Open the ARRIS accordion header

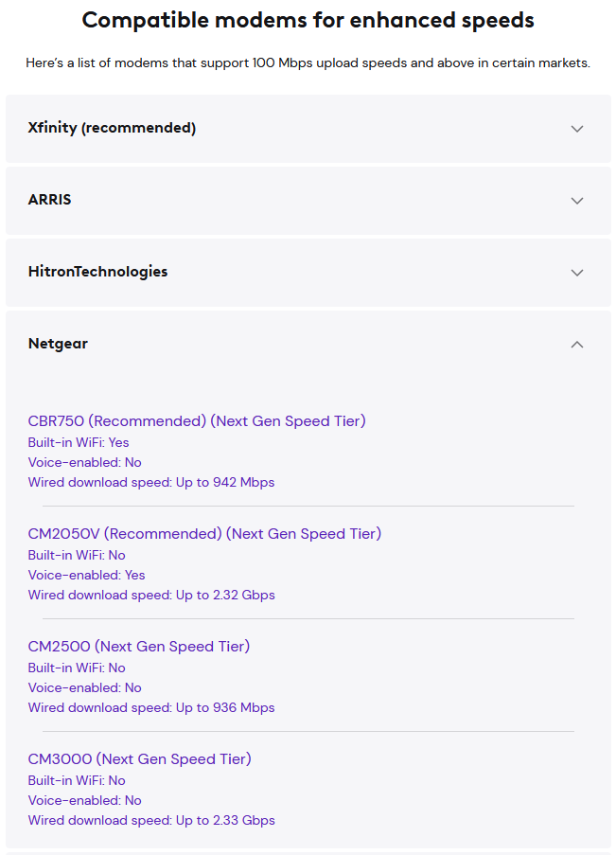tap(308, 201)
